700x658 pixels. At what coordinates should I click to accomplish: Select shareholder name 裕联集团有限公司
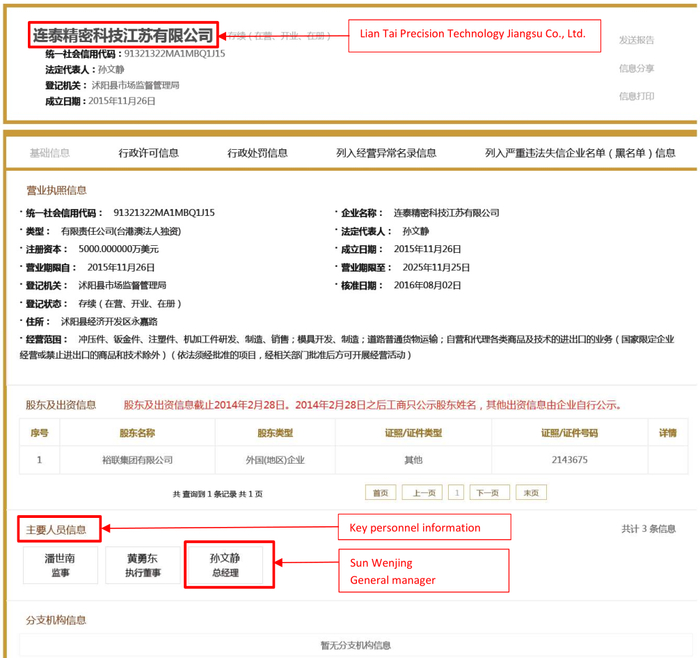click(x=137, y=460)
